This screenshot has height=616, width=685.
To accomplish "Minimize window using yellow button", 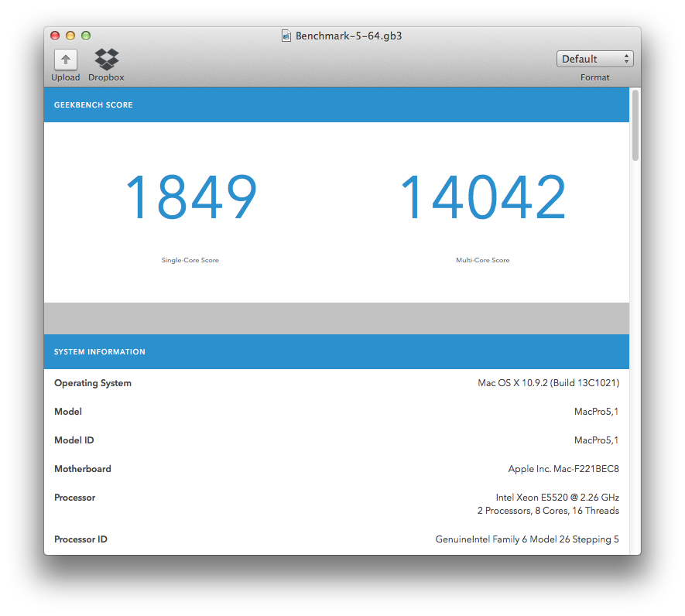I will tap(70, 36).
